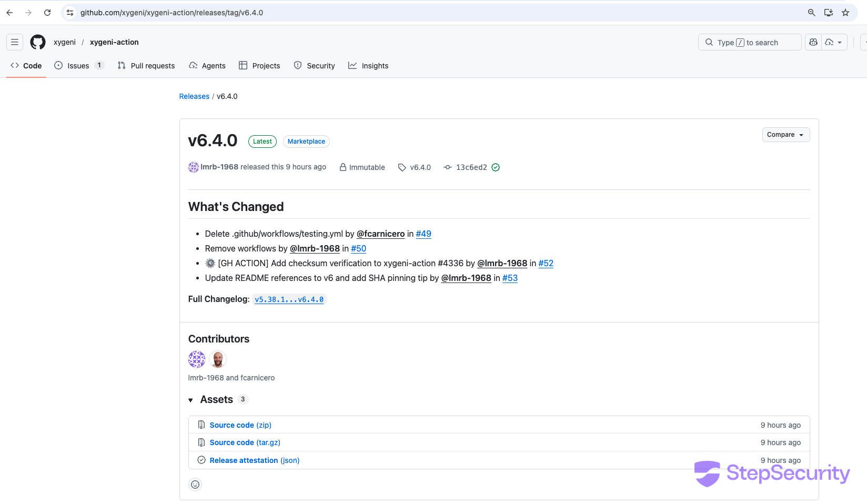Click the Releases breadcrumb link
This screenshot has width=867, height=504.
pos(194,96)
